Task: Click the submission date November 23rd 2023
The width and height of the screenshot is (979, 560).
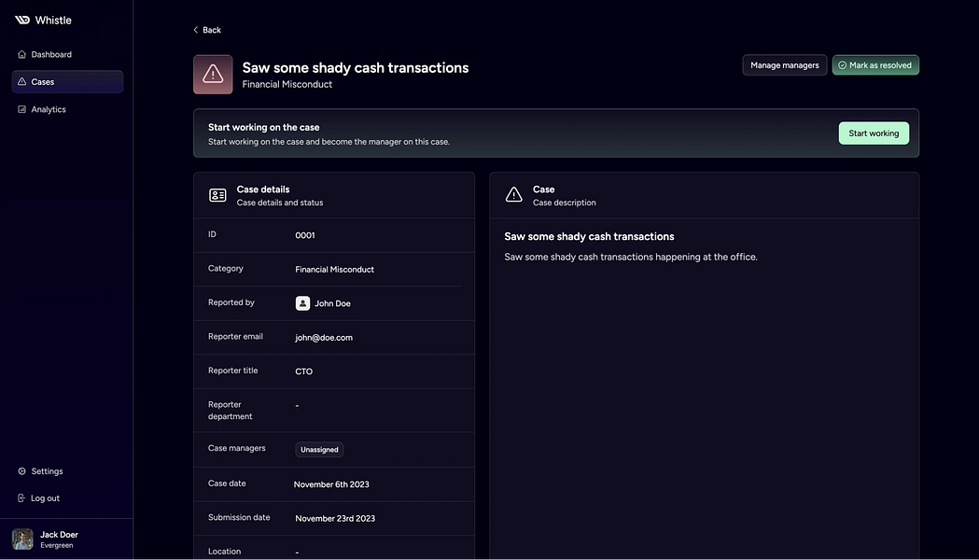Action: pos(335,519)
